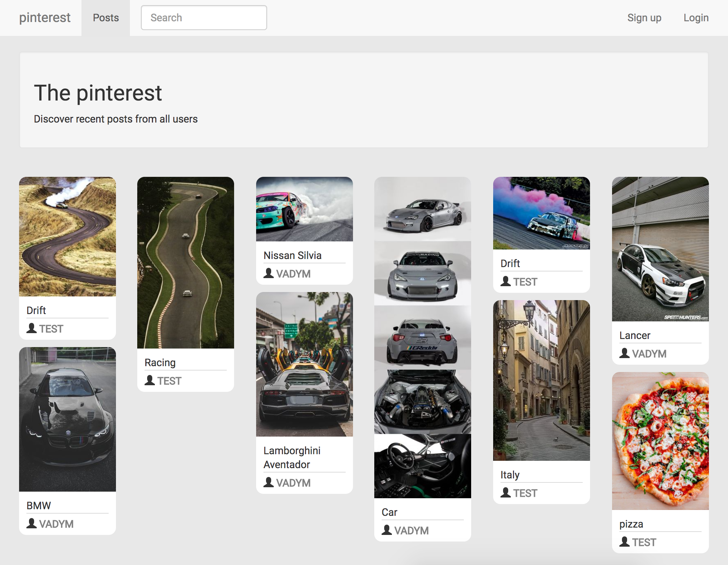Click the Lancer post title
728x565 pixels.
[635, 335]
